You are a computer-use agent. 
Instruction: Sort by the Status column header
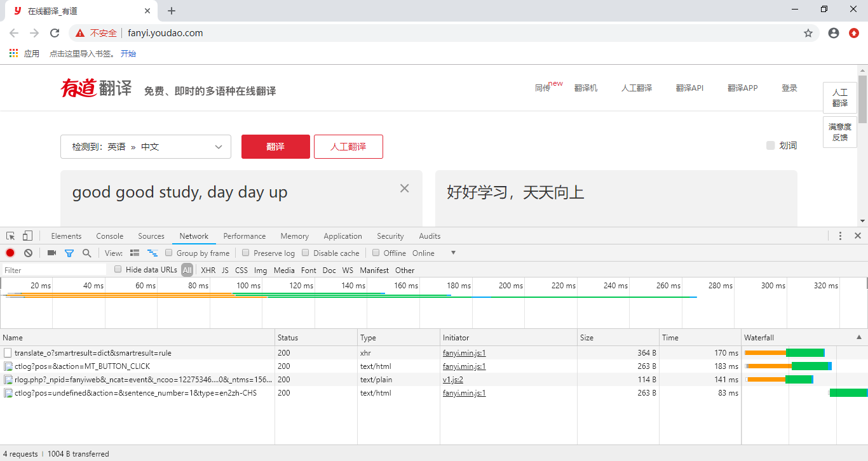click(x=316, y=337)
